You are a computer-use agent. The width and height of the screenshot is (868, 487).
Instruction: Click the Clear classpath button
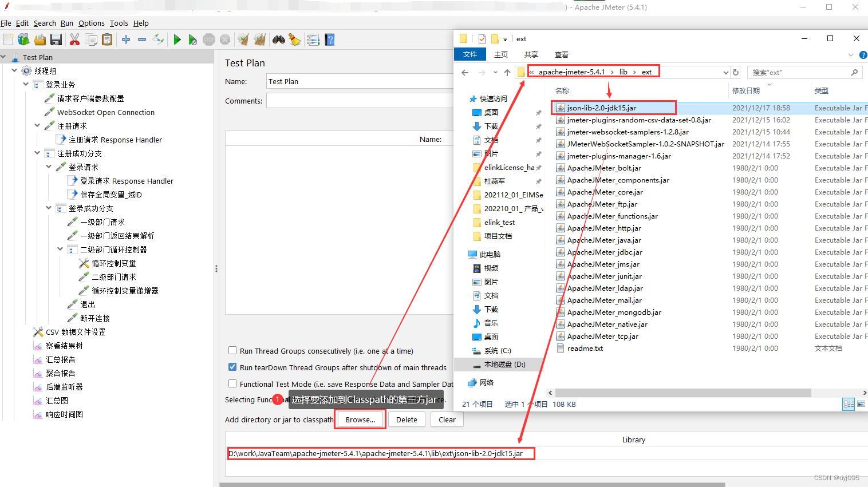point(447,419)
